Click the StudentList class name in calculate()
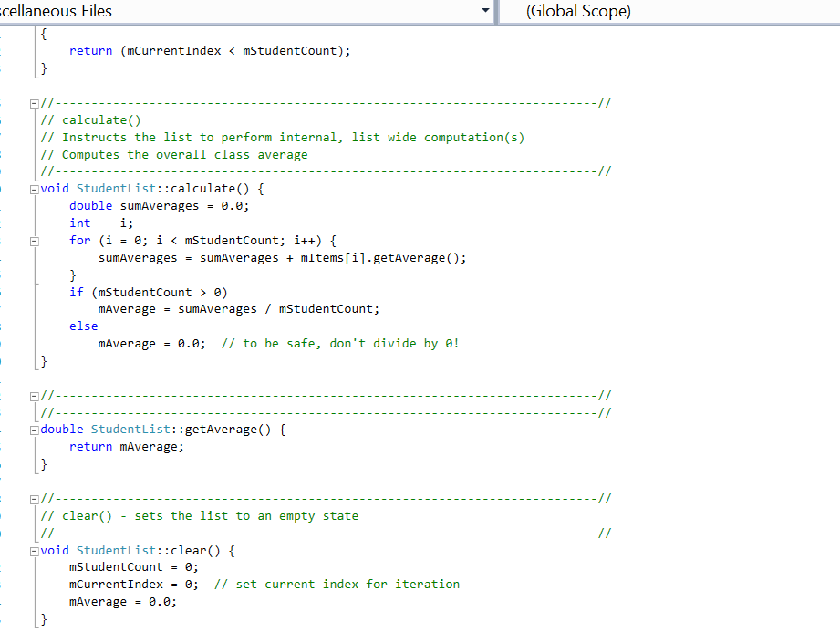840x632 pixels. pos(116,189)
